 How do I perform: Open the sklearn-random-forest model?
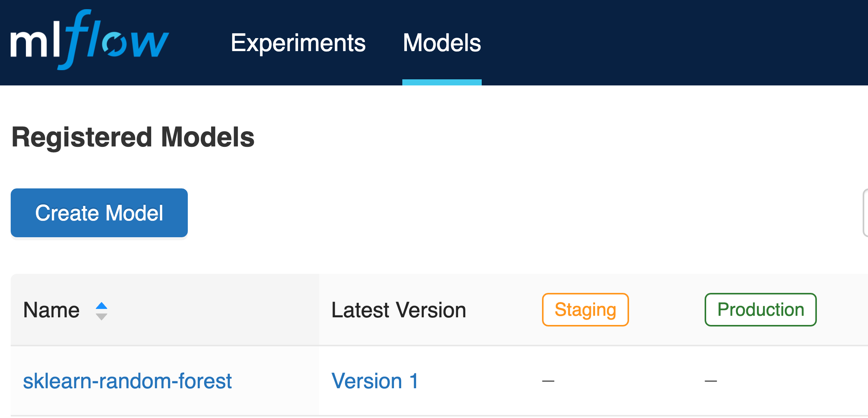pyautogui.click(x=127, y=381)
